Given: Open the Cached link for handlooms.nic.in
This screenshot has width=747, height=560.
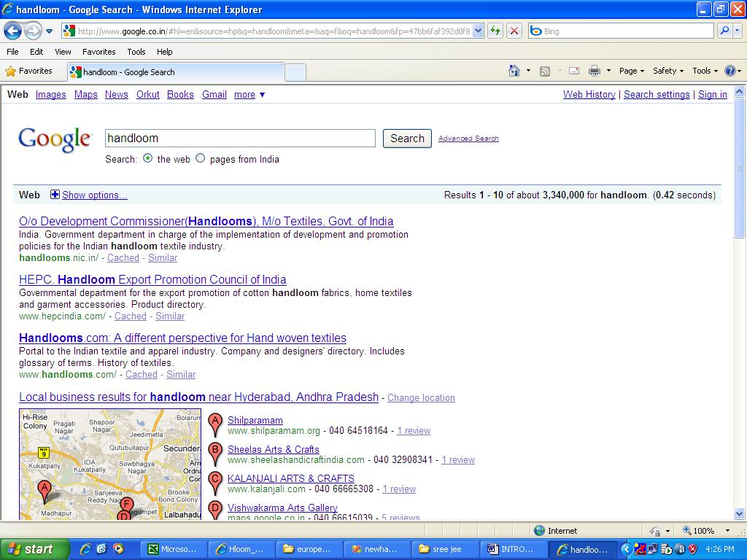Looking at the screenshot, I should click(x=123, y=257).
